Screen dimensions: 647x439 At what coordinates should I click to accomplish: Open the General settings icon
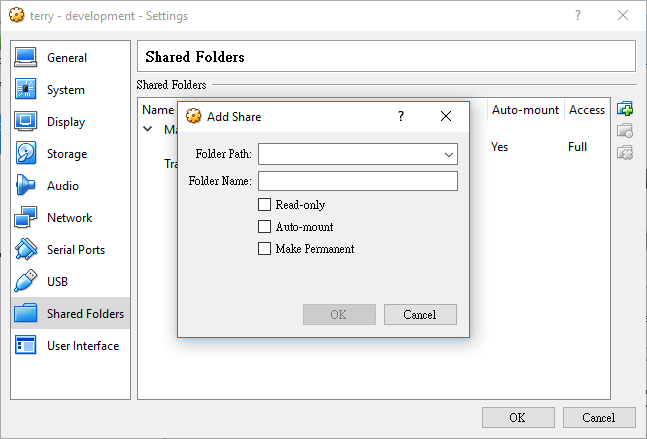click(25, 57)
